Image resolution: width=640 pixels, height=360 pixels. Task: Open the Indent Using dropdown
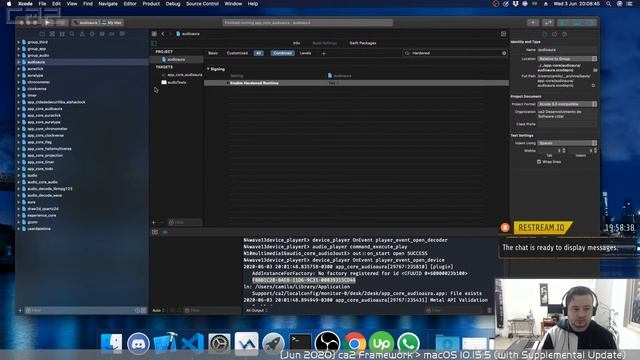point(567,143)
